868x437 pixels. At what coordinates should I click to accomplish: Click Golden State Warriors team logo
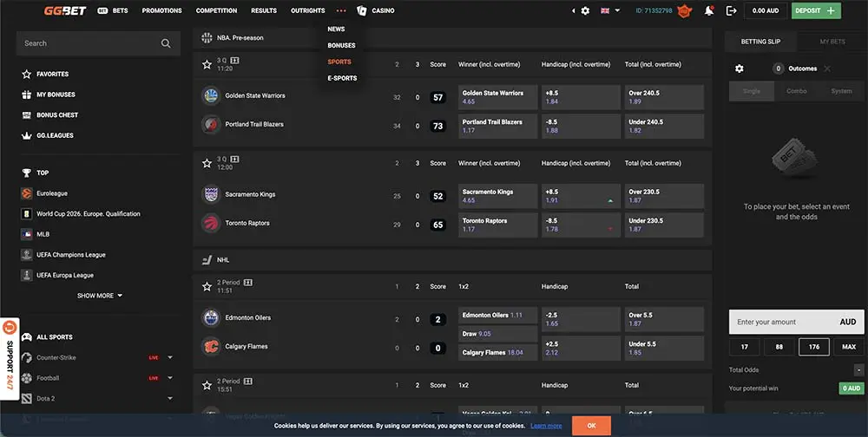pyautogui.click(x=211, y=95)
